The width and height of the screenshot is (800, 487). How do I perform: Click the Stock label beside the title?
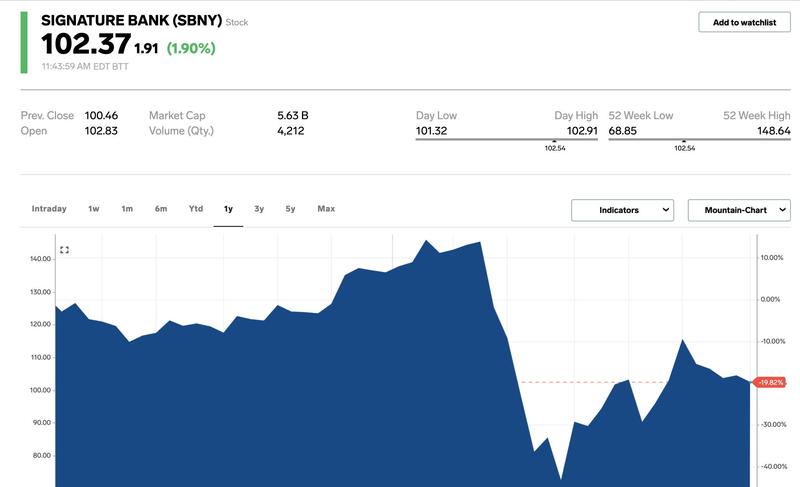[237, 22]
